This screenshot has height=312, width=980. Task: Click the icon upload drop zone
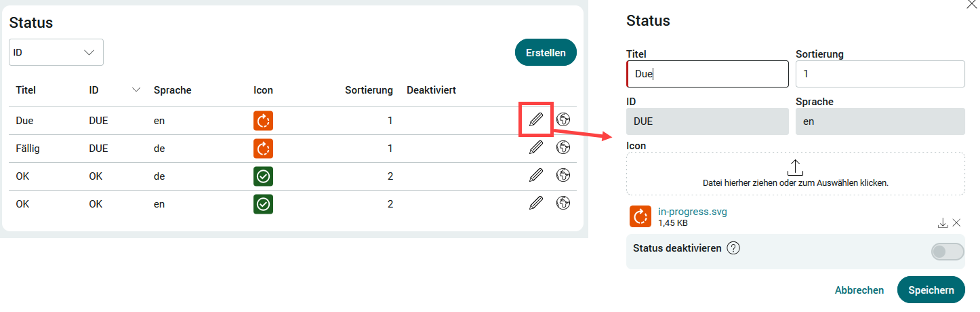click(x=796, y=174)
